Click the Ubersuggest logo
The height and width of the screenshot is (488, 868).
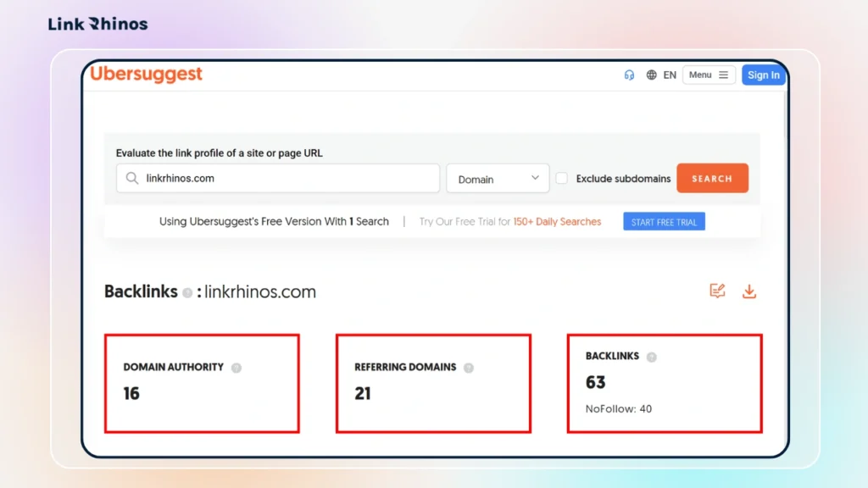click(146, 75)
